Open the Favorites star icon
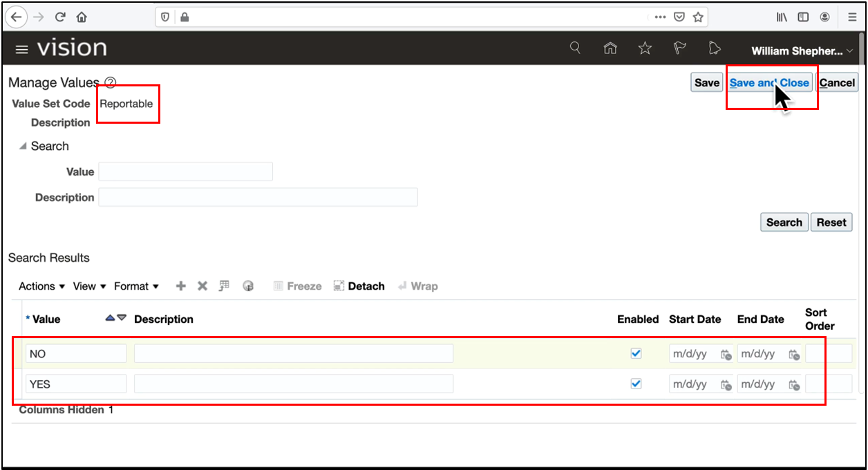Screen dimensions: 868x470 coord(645,48)
